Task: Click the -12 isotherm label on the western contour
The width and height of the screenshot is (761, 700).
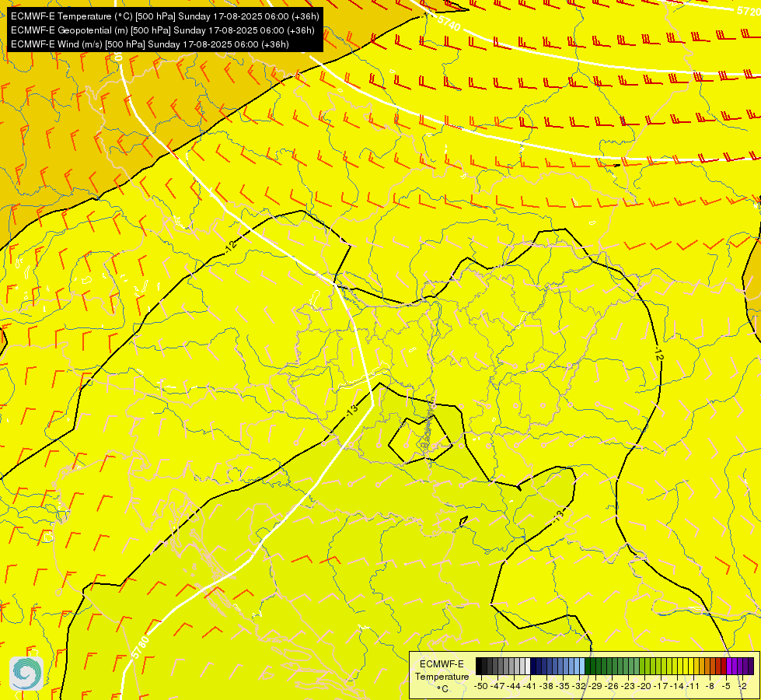Action: [231, 246]
